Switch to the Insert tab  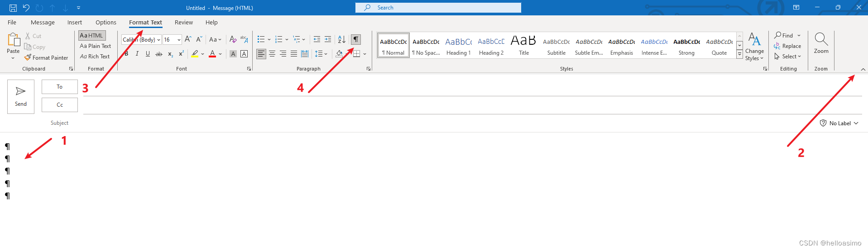(75, 22)
